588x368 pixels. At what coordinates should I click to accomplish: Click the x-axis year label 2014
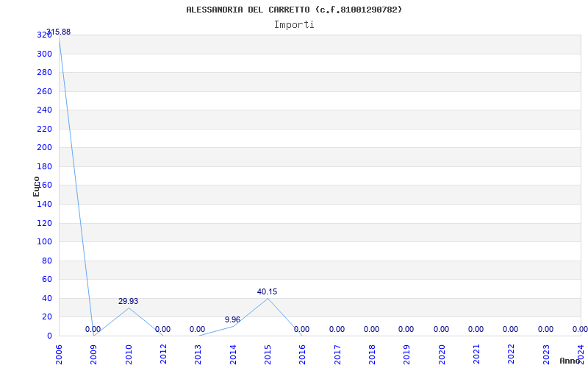click(233, 354)
